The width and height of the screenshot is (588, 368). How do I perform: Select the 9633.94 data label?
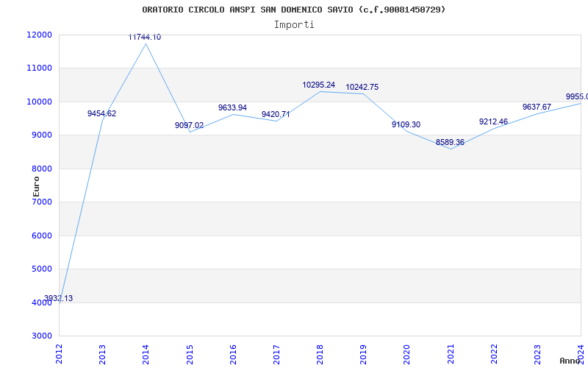(233, 107)
